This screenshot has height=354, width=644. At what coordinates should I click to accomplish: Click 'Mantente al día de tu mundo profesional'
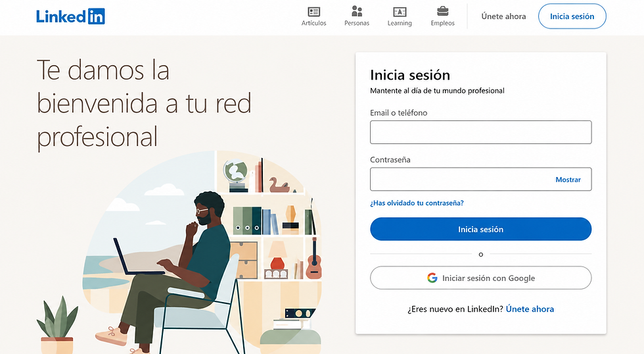pos(437,91)
